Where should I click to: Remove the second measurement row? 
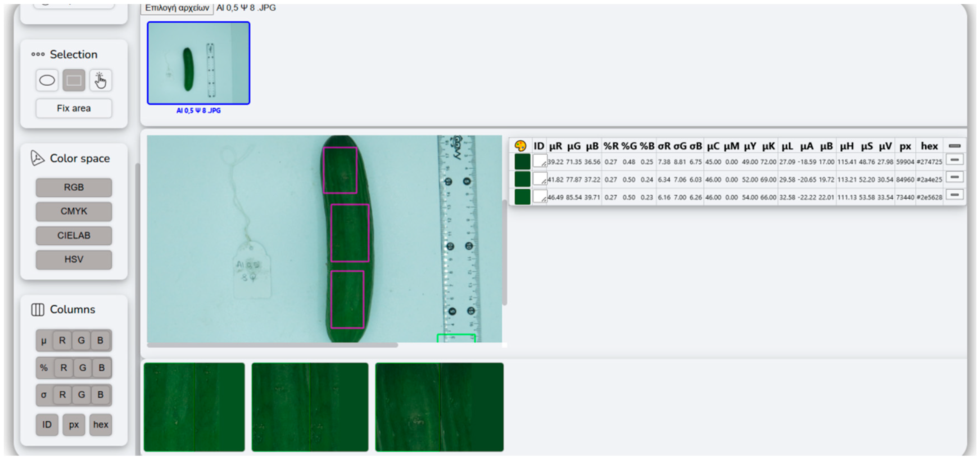[x=954, y=177]
